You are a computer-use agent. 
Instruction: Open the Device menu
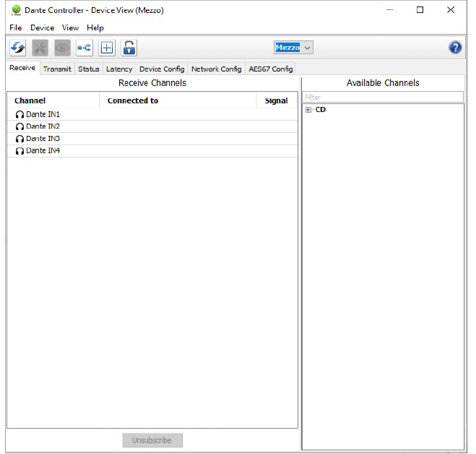coord(42,27)
